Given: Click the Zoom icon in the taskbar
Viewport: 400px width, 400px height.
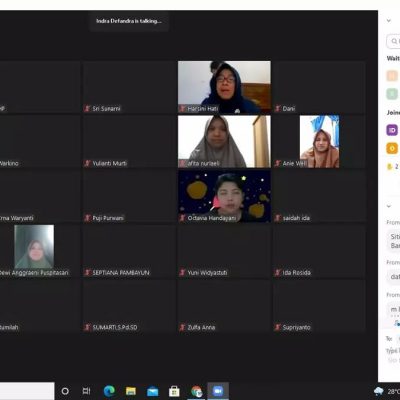Looking at the screenshot, I should coord(218,391).
